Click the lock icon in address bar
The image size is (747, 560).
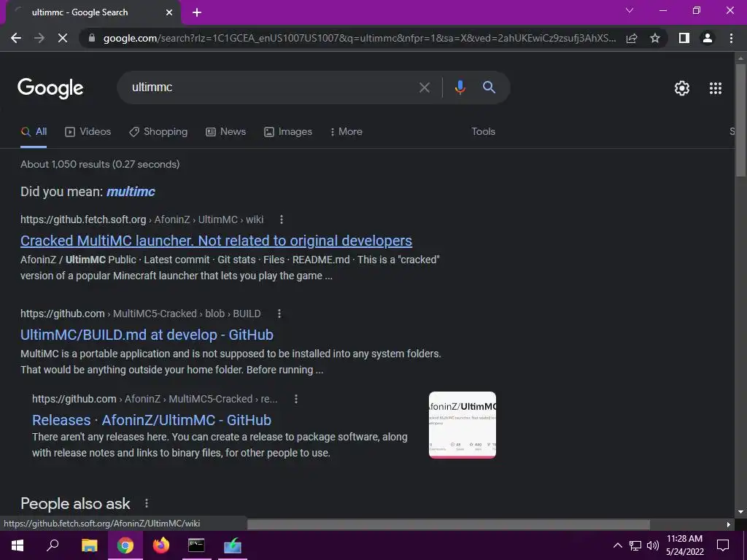click(x=92, y=38)
